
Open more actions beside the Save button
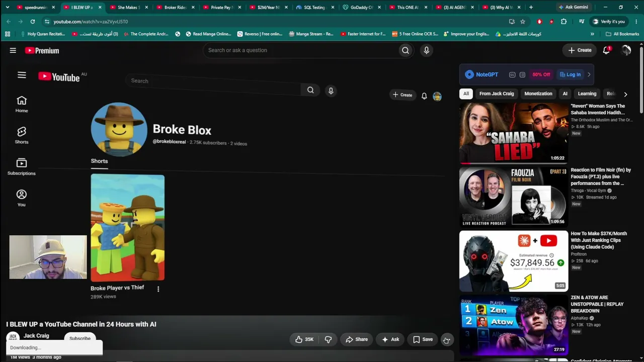446,339
